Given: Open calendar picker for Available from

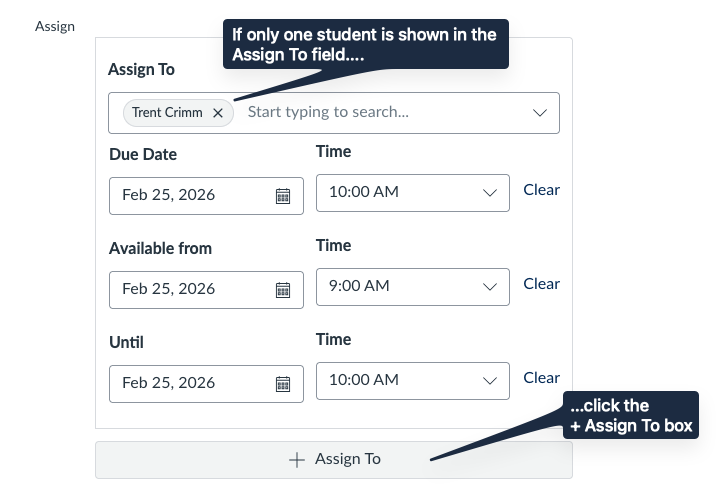Looking at the screenshot, I should click(x=283, y=289).
